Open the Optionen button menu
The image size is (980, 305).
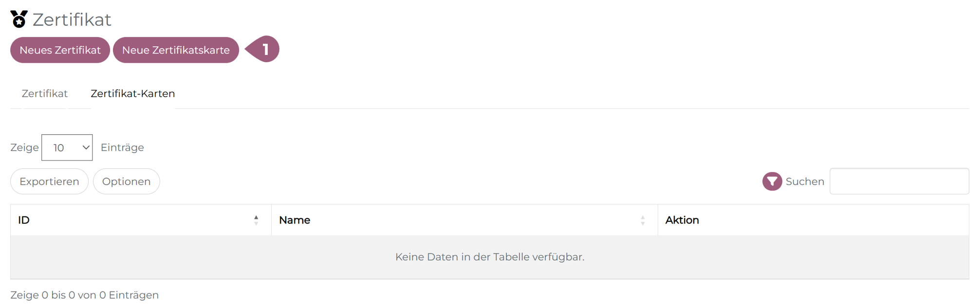pyautogui.click(x=126, y=181)
